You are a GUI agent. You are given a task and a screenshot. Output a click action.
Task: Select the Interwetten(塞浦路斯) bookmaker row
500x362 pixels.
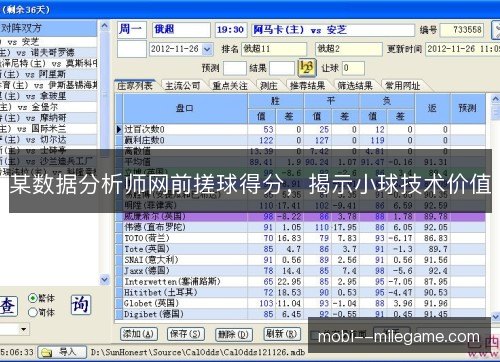click(x=301, y=282)
